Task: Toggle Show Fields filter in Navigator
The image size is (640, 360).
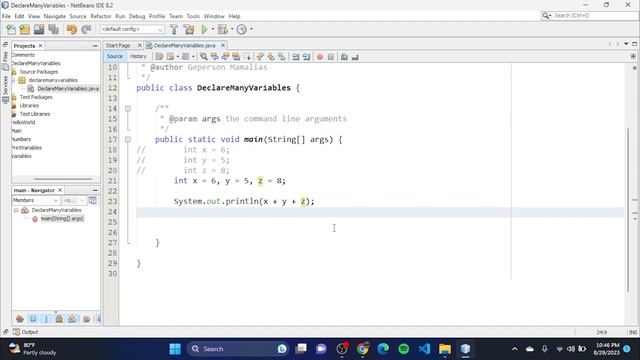Action: pyautogui.click(x=33, y=318)
